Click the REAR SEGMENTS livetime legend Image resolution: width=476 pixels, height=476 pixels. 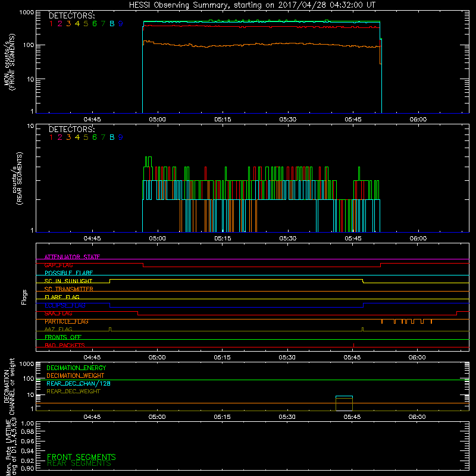[x=79, y=464]
